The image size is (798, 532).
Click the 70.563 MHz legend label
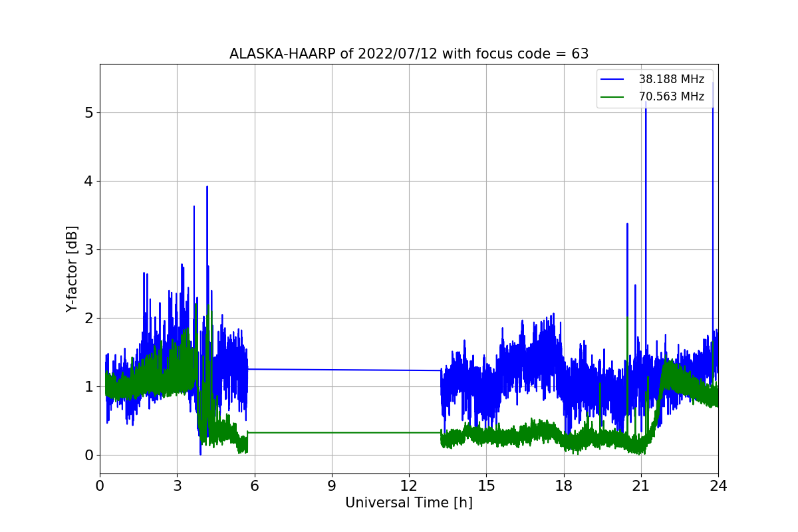pyautogui.click(x=671, y=96)
